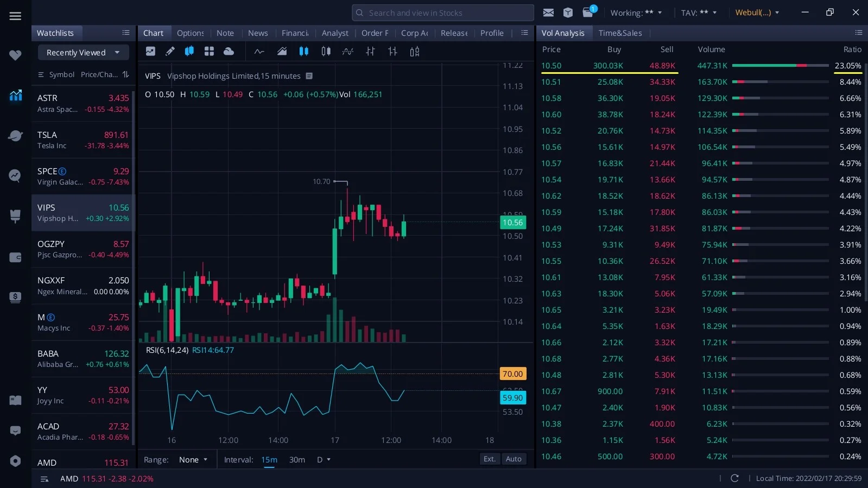
Task: Open the News tab
Action: point(258,33)
